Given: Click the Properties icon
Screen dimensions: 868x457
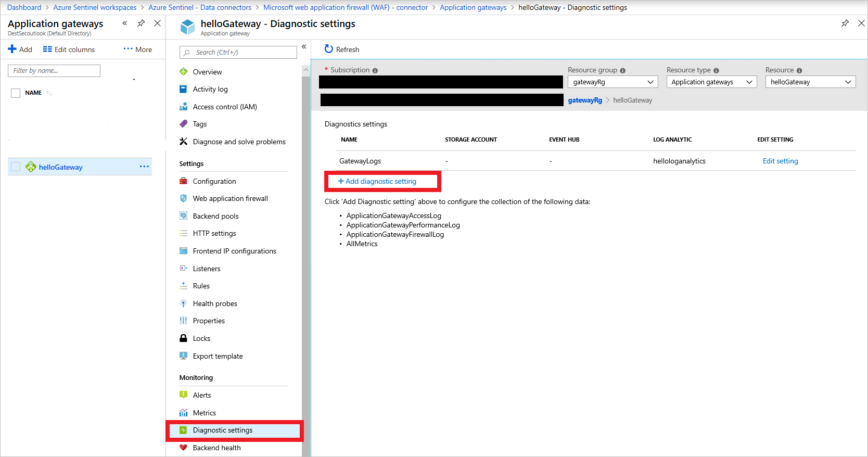Looking at the screenshot, I should 183,321.
